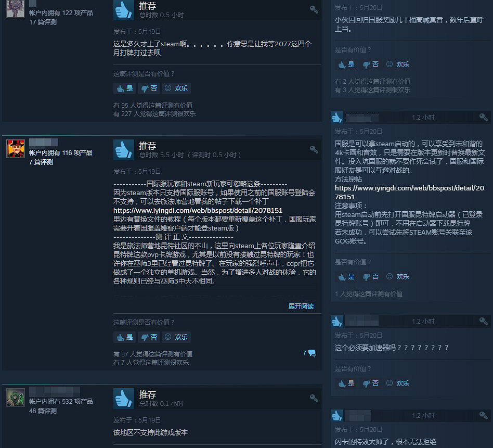The image size is (493, 448).
Task: Click the key icon on the 0.1 hour review
Action: [314, 398]
